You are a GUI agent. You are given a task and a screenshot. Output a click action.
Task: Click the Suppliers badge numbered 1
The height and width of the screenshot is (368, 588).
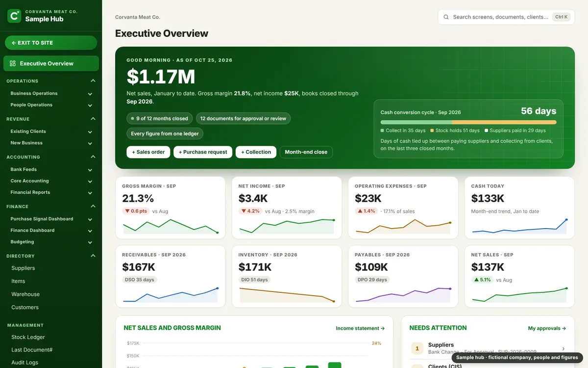coord(417,348)
